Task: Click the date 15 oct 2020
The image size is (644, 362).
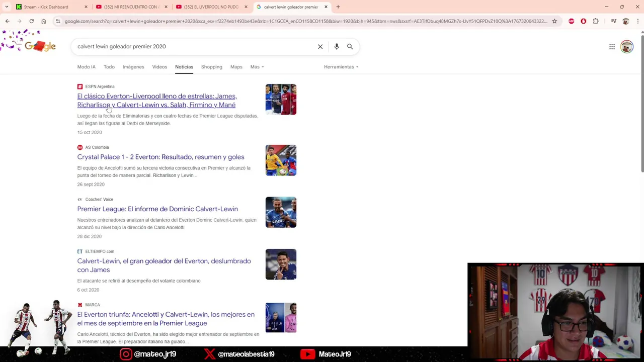Action: coord(90,132)
